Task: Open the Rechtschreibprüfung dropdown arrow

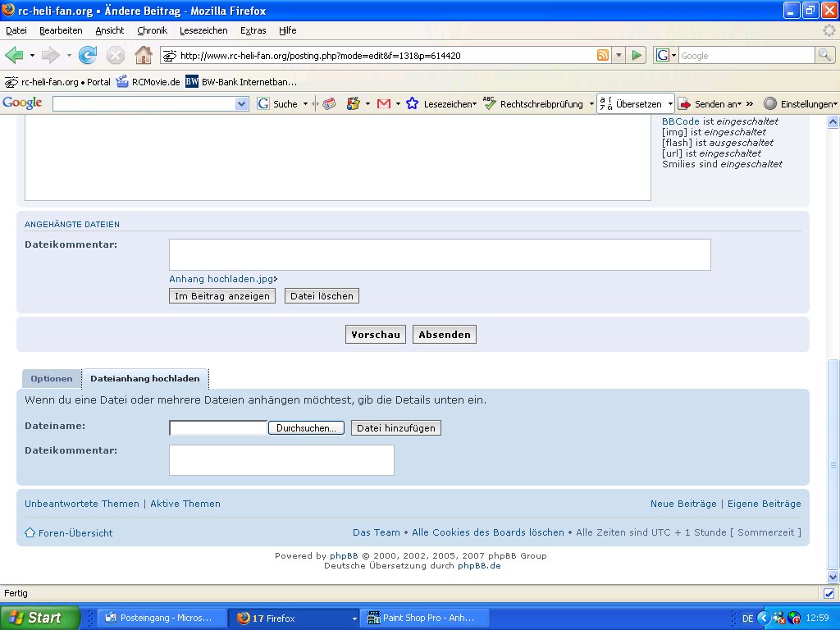Action: coord(591,104)
